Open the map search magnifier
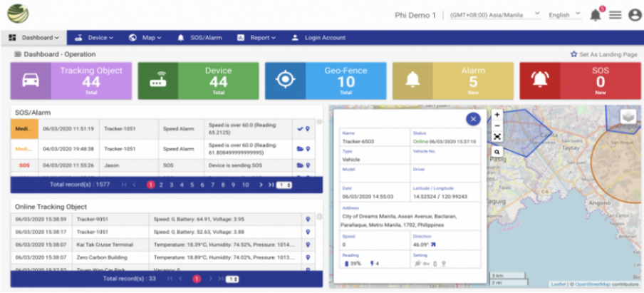 [x=497, y=152]
